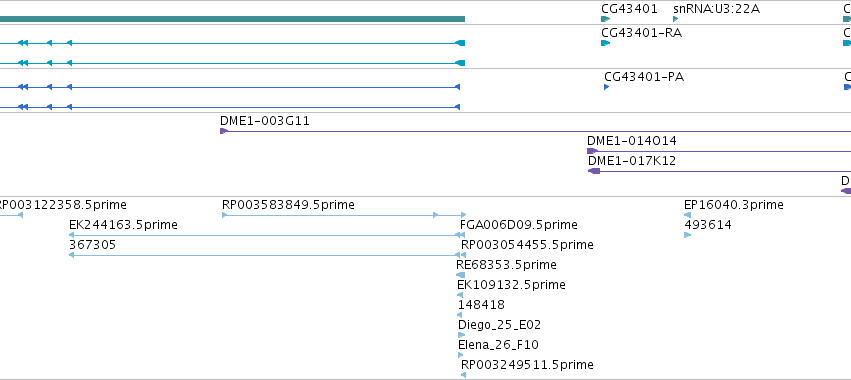Click the RE68353.5prime arrow glyph

pyautogui.click(x=460, y=275)
